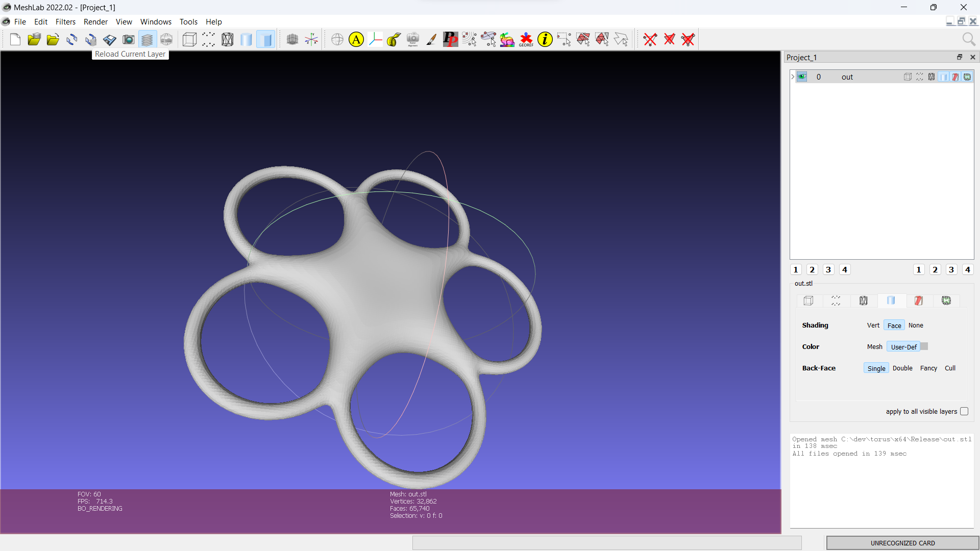980x551 pixels.
Task: Click the left-group view button 3
Action: [828, 270]
